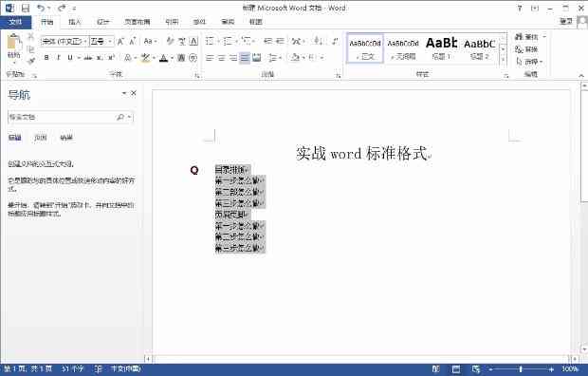Collapse the ribbon with the up arrow
The image size is (588, 376).
581,76
